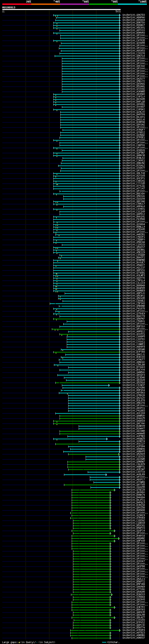This screenshot has height=644, width=149.
Task: Click hit label UniRef100_A5C6V1
Action: click(134, 28)
